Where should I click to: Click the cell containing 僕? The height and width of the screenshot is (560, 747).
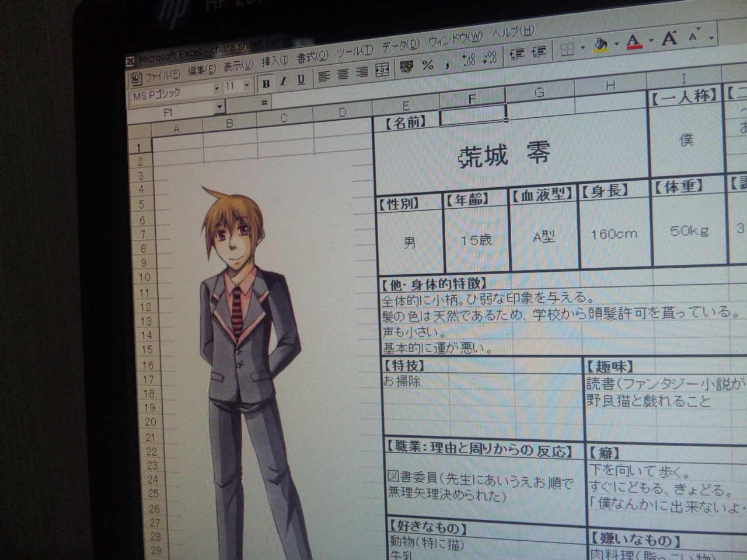(687, 140)
